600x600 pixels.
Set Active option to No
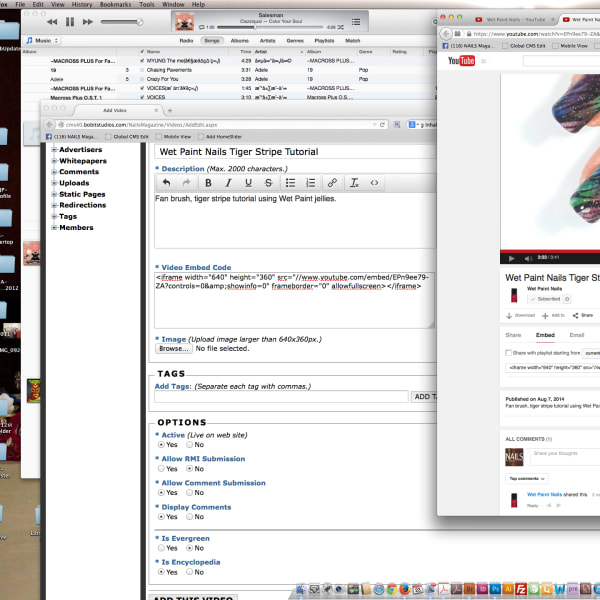click(189, 445)
